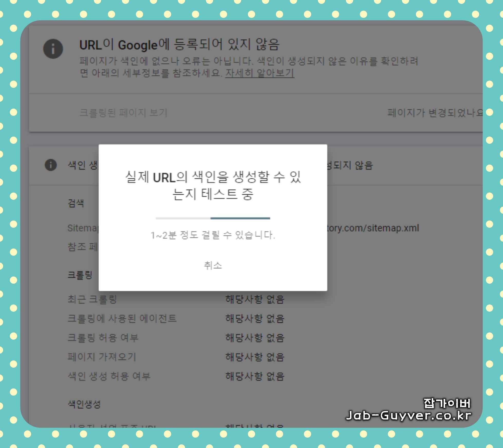Click the dialog title about URL 색인 테스트
The width and height of the screenshot is (503, 448).
213,185
